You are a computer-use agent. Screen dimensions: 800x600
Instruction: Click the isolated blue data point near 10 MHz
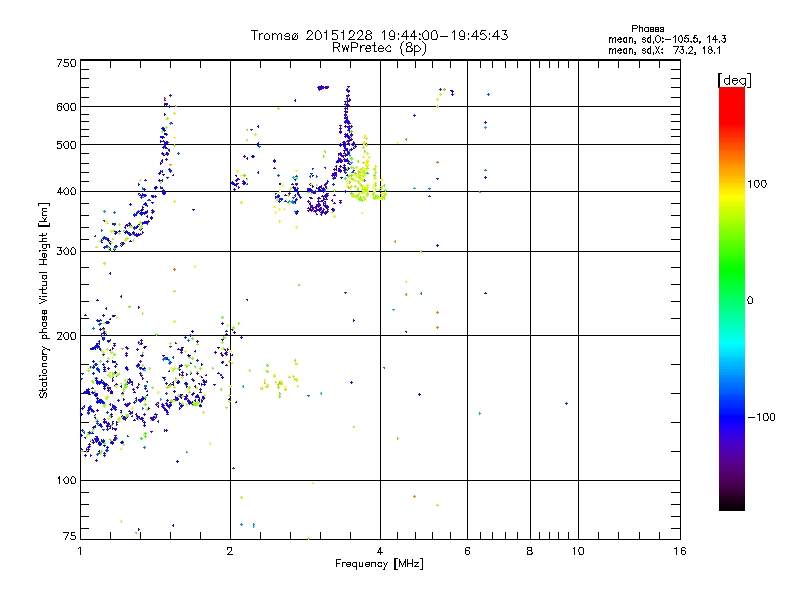pos(566,404)
